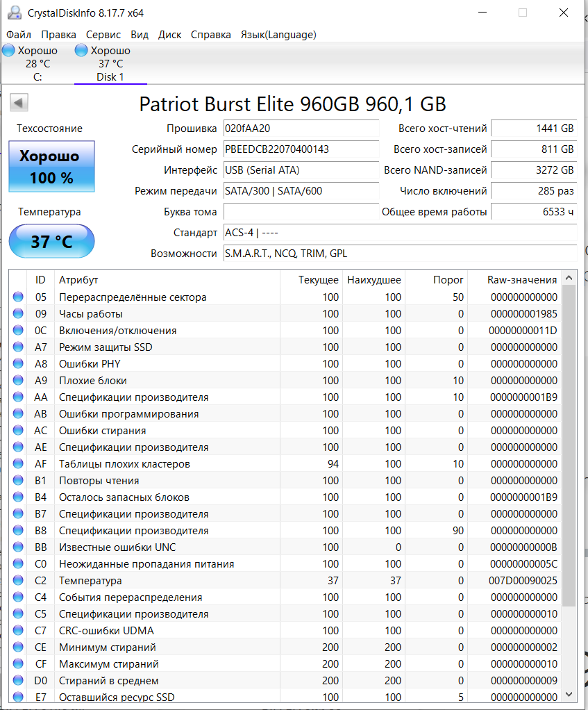The image size is (588, 710).
Task: Click status orb of attribute C2 row
Action: 18,581
